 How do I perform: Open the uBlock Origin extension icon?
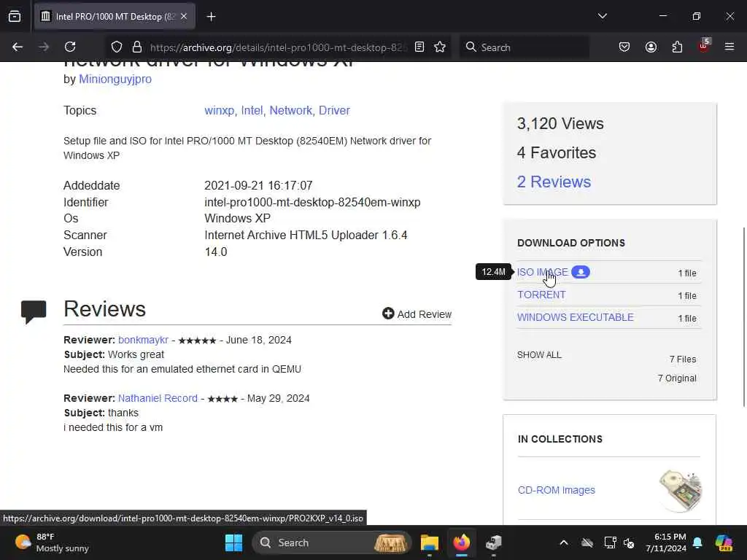coord(704,46)
